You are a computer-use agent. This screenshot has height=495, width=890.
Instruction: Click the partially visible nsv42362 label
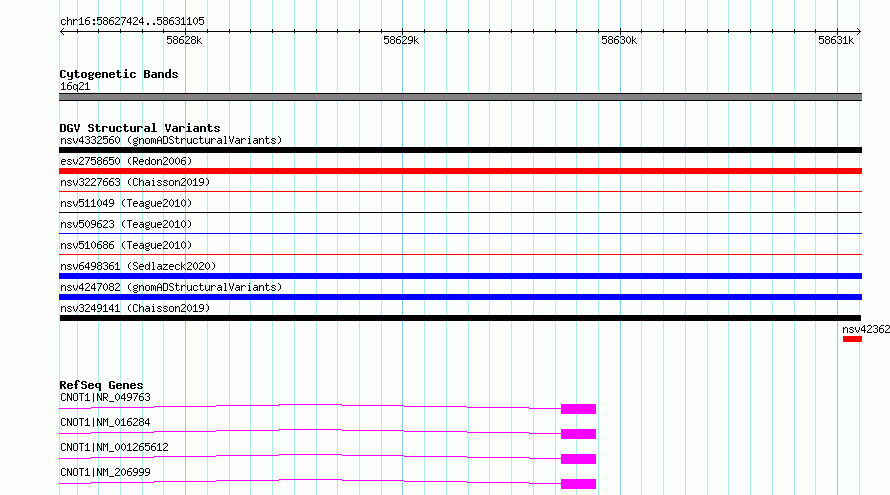click(x=866, y=329)
